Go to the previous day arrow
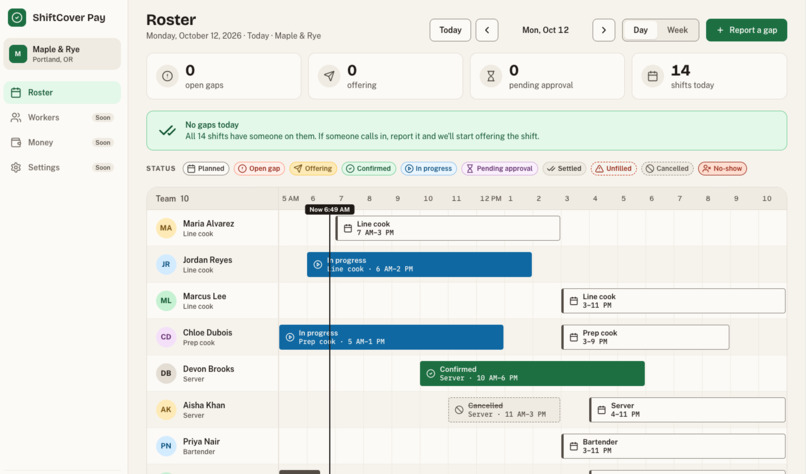Viewport: 806px width, 474px height. 487,30
